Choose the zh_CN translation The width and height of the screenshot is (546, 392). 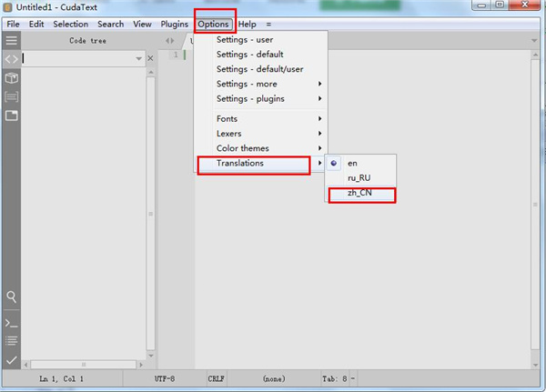click(359, 194)
